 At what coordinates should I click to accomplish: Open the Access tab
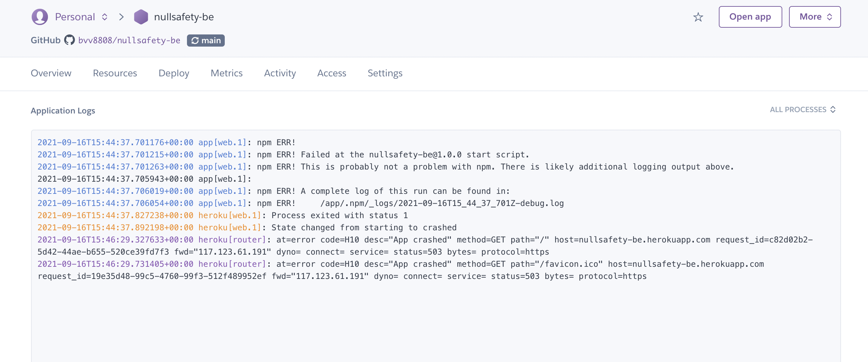(331, 73)
